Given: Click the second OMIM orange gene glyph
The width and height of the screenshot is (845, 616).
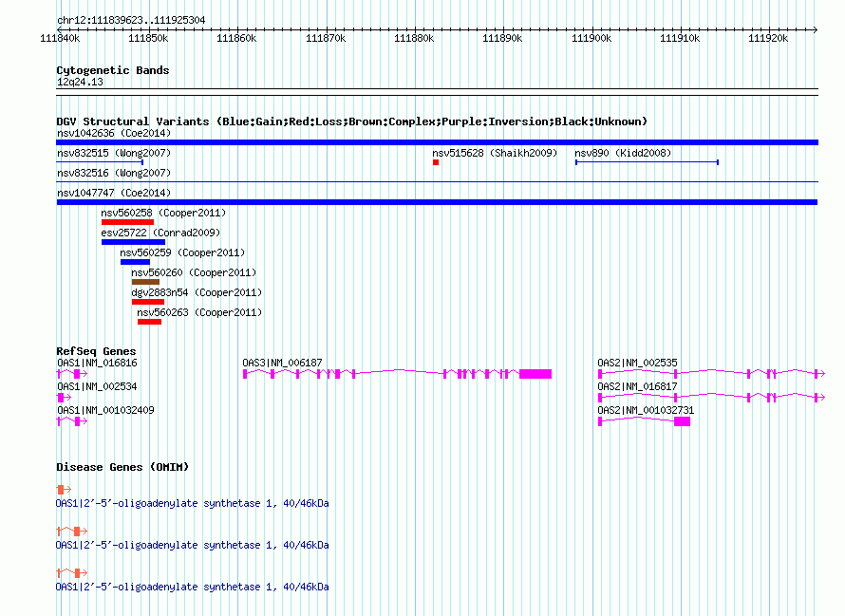Looking at the screenshot, I should [72, 532].
